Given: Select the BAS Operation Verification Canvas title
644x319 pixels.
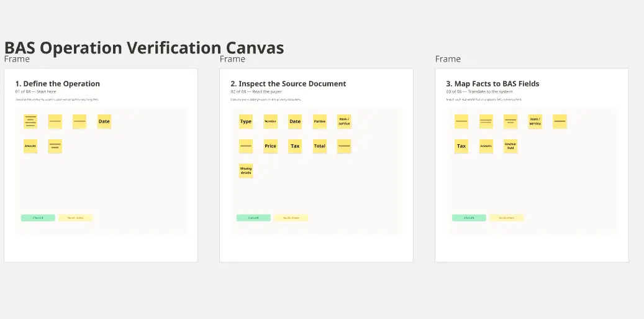Looking at the screenshot, I should (144, 48).
